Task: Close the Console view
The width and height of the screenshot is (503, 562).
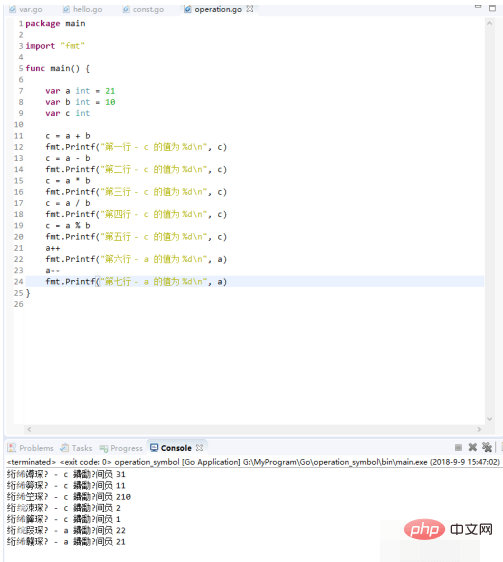Action: [199, 448]
